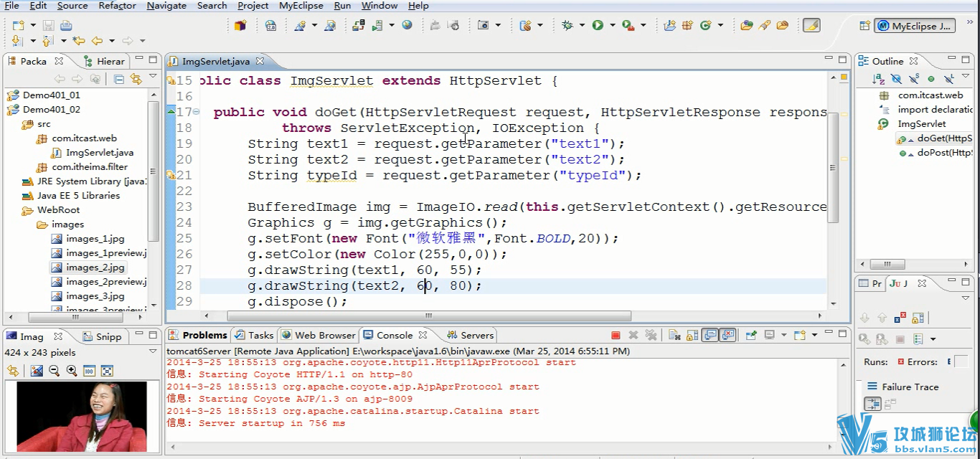Click the Open Perspective icon
The image size is (980, 459).
865,26
